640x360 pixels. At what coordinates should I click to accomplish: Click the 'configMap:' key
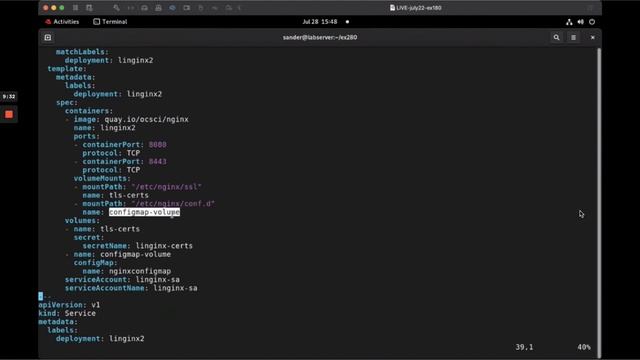coord(96,262)
